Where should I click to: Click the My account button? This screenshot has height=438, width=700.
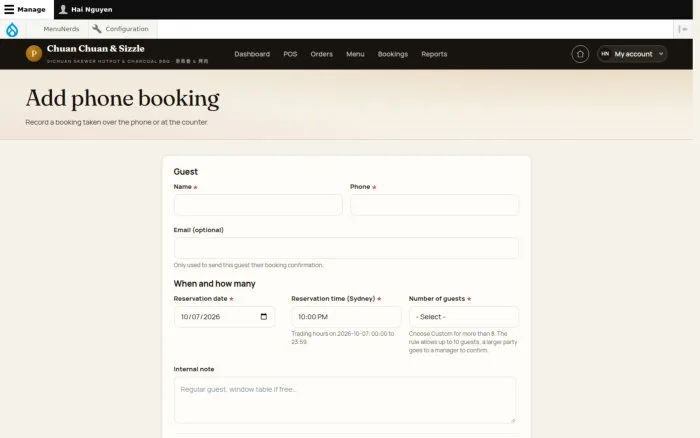coord(632,54)
